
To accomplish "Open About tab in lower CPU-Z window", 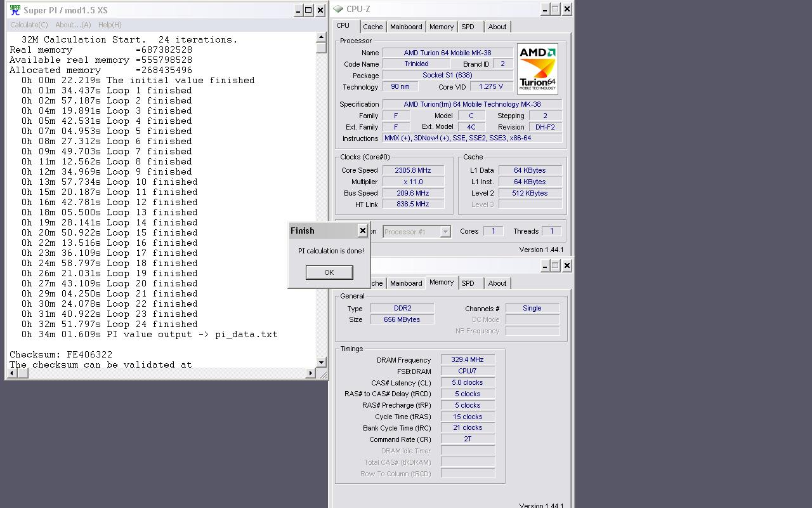I will (497, 283).
